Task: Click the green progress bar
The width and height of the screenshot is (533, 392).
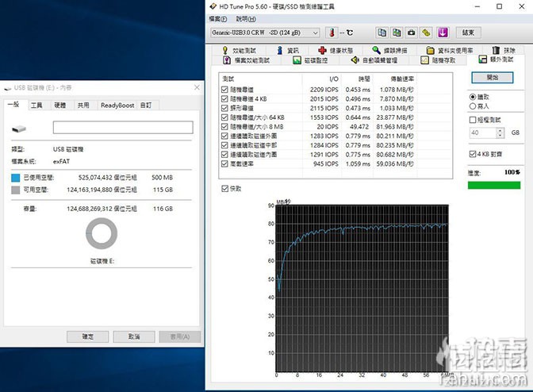Action: pos(493,186)
